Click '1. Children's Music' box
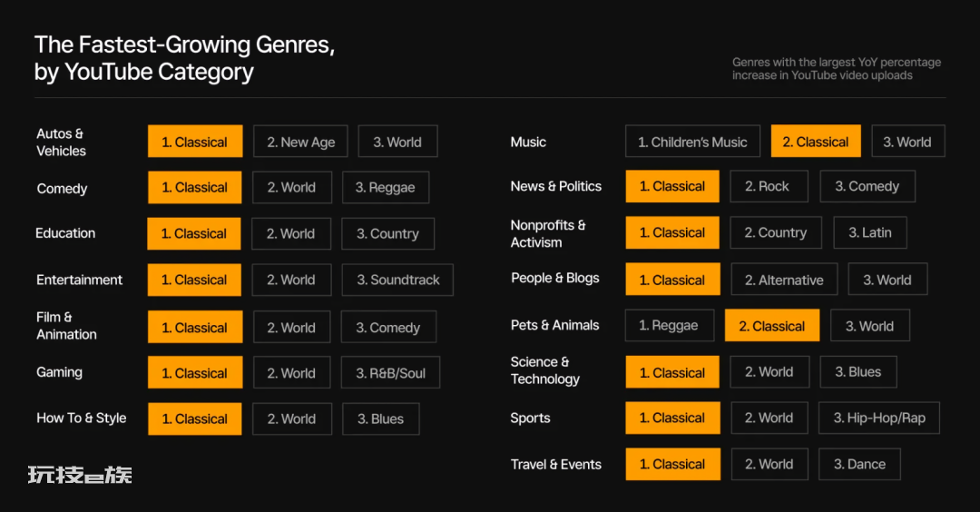This screenshot has width=980, height=512. click(x=692, y=142)
